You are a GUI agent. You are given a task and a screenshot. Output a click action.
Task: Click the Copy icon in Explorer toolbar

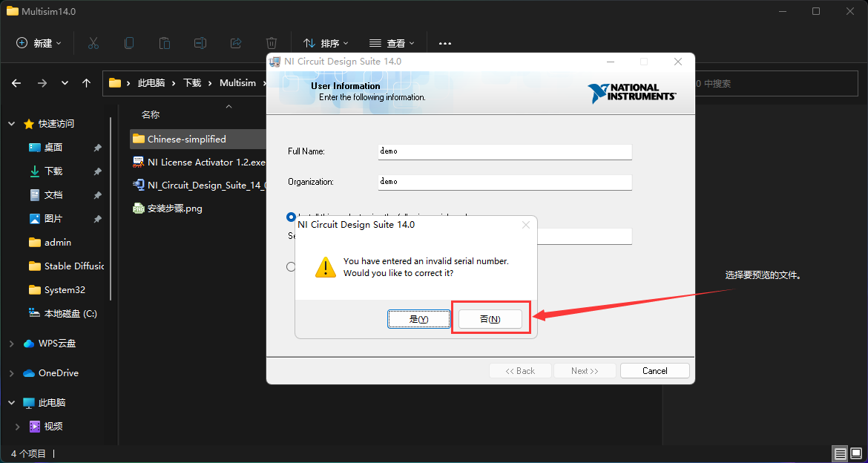point(129,42)
